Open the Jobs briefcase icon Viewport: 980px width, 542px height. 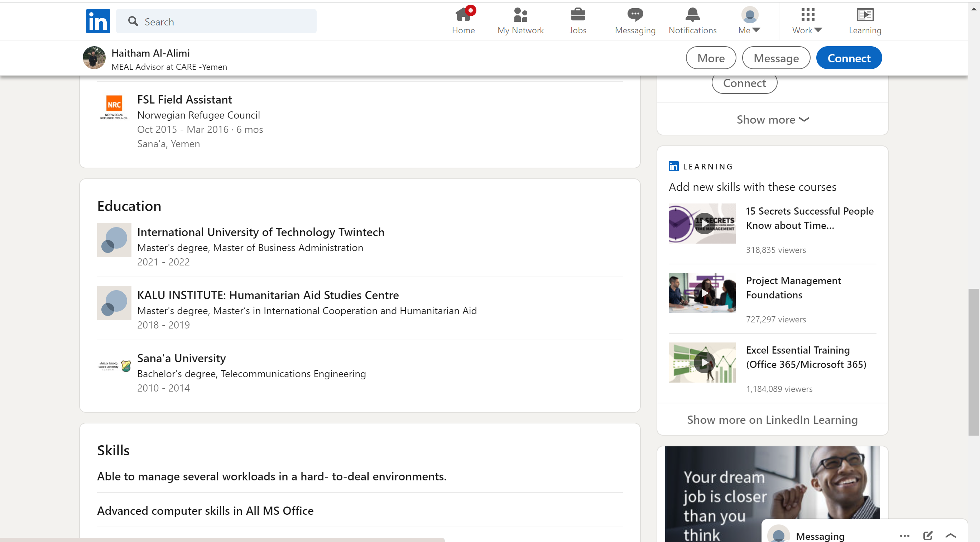click(577, 15)
